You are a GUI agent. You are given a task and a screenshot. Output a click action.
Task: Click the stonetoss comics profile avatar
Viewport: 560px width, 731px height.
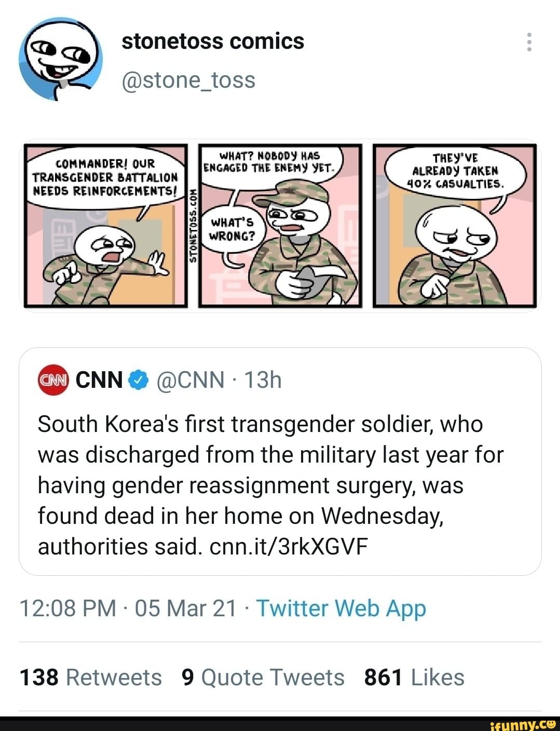click(x=60, y=60)
